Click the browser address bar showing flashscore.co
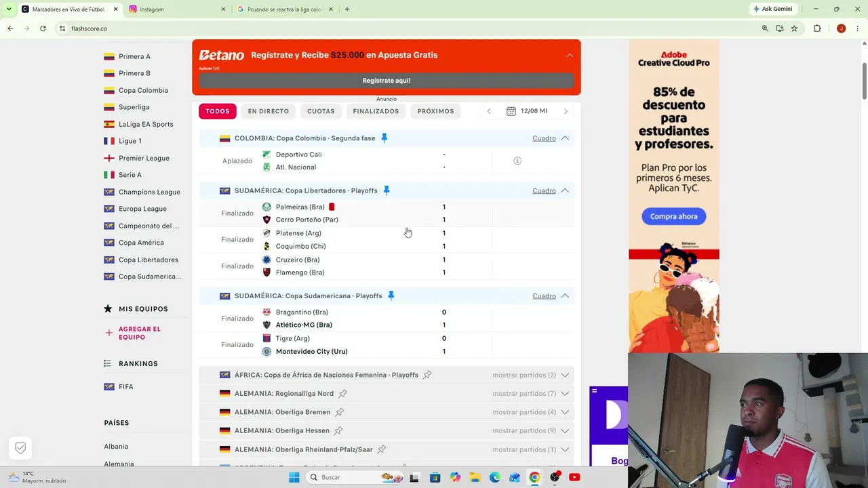The image size is (868, 488). (407, 28)
